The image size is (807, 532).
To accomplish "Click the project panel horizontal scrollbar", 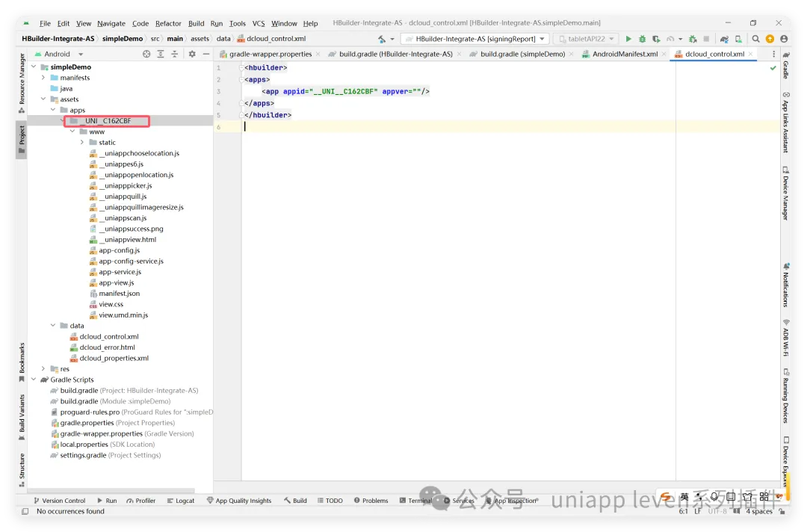I will click(x=111, y=491).
